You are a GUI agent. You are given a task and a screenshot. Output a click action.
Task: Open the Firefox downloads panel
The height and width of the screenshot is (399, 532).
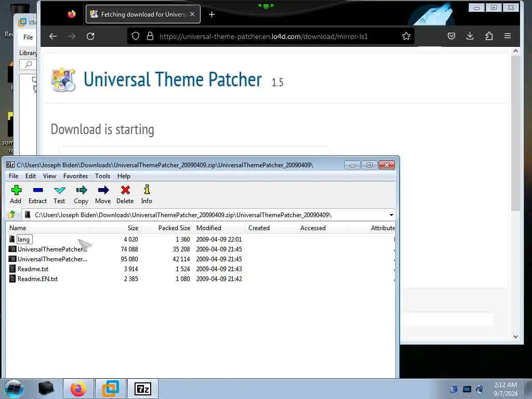tap(470, 36)
